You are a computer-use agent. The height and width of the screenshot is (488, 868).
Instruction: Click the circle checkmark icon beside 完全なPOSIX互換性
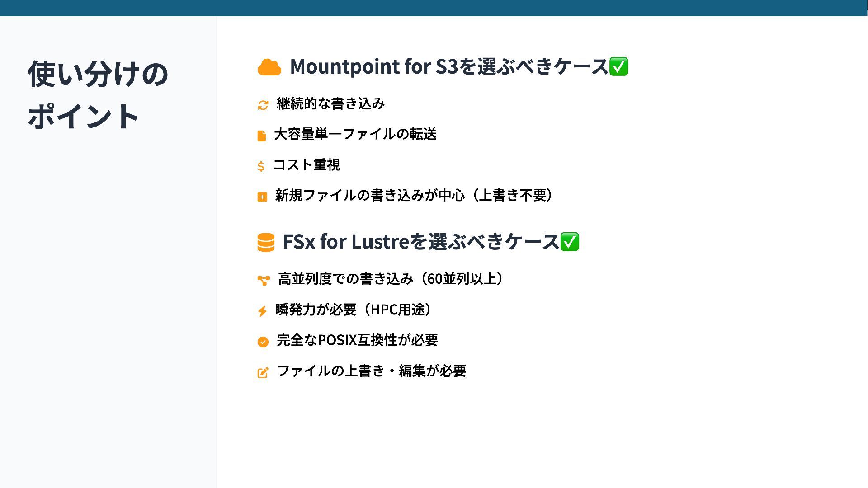(263, 342)
